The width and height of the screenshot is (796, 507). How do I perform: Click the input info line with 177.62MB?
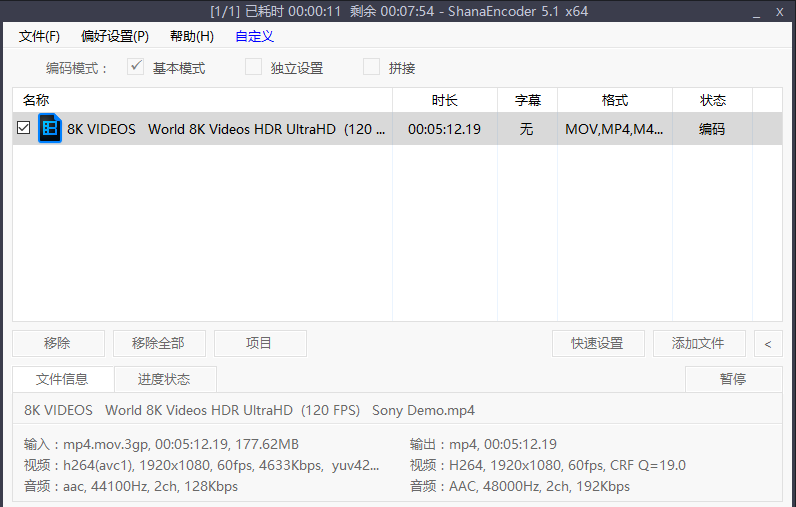pos(161,445)
